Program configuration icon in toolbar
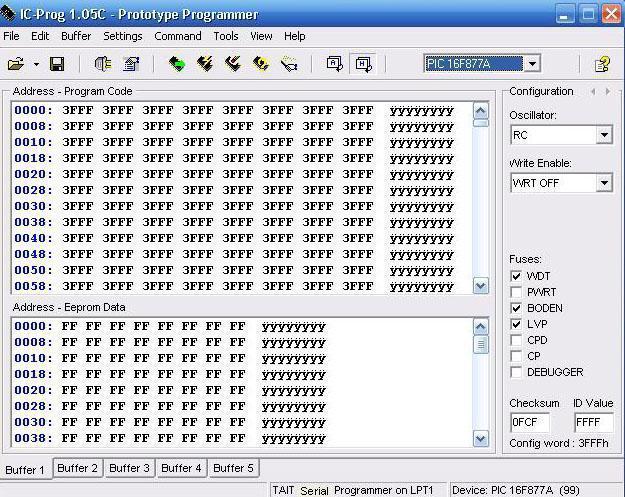 (233, 64)
